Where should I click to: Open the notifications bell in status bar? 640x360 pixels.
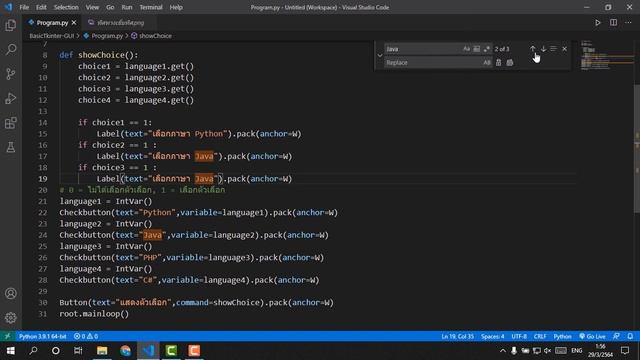pyautogui.click(x=630, y=336)
